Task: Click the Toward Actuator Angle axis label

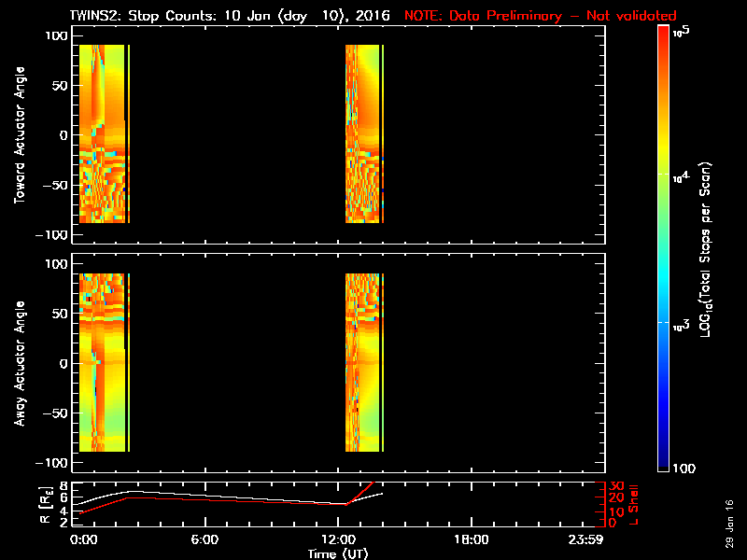Action: click(x=20, y=135)
